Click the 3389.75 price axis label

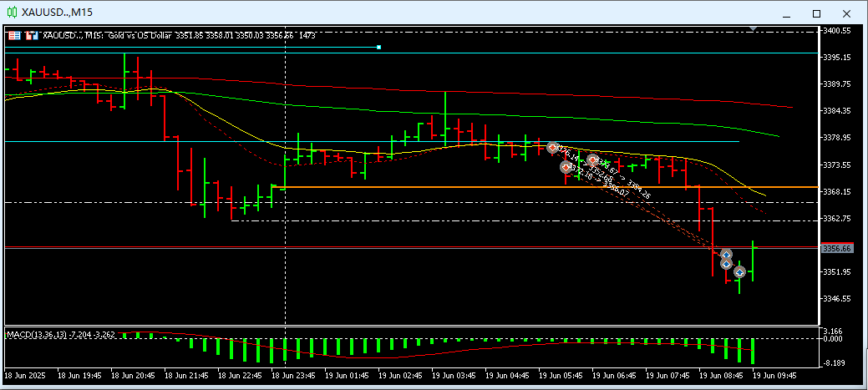coord(837,84)
